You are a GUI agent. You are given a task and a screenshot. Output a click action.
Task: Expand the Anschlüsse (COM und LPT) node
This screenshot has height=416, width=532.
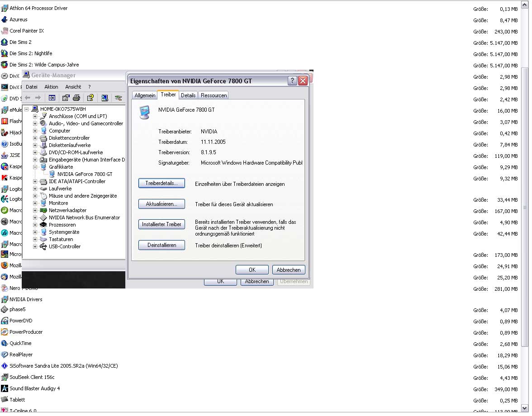35,116
